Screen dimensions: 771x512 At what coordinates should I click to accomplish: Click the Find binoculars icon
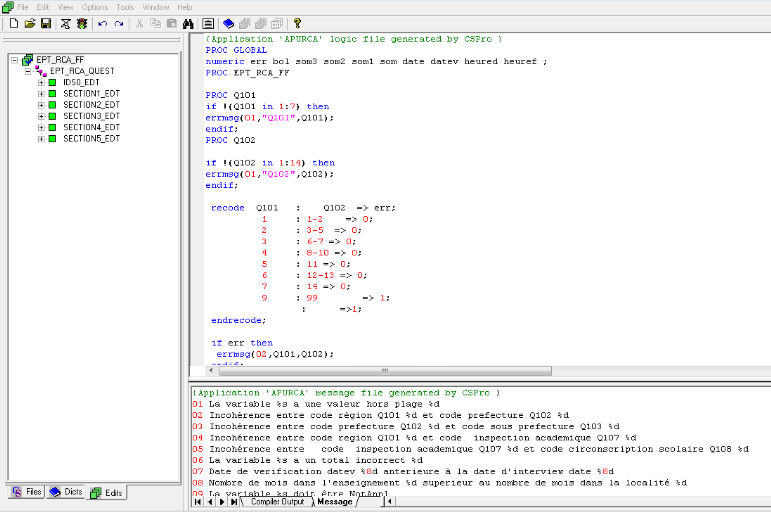187,23
